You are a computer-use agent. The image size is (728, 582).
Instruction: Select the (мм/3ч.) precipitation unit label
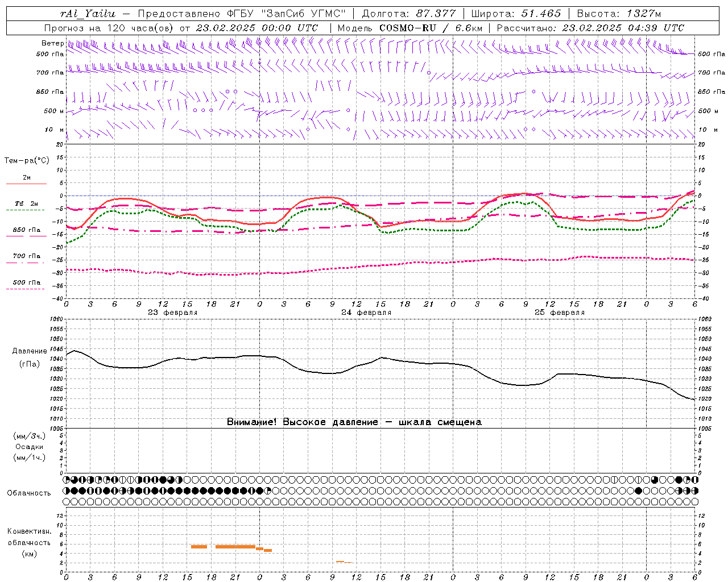click(x=30, y=436)
